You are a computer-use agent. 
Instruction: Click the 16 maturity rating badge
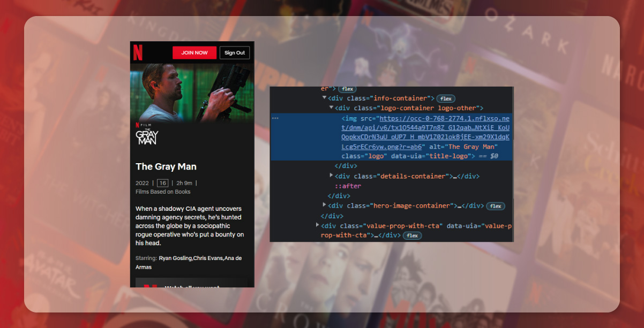162,183
